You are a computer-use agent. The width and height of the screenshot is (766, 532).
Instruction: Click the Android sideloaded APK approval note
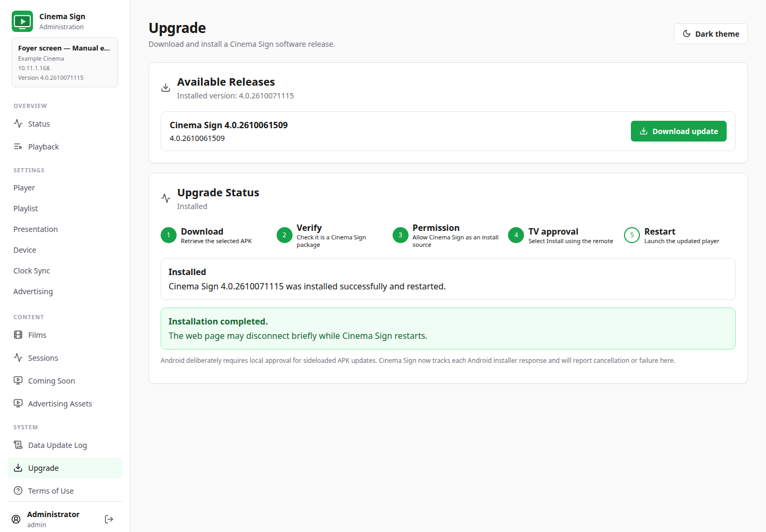point(418,361)
